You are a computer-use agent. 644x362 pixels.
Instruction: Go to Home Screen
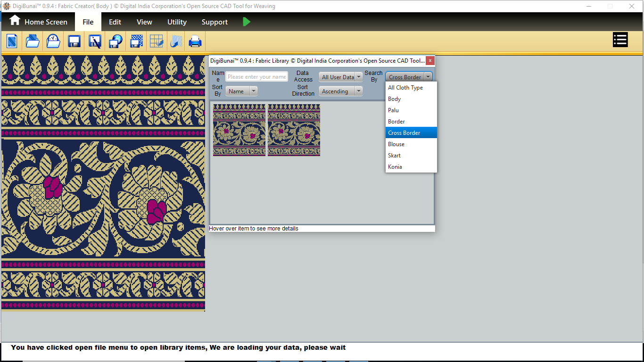click(39, 22)
